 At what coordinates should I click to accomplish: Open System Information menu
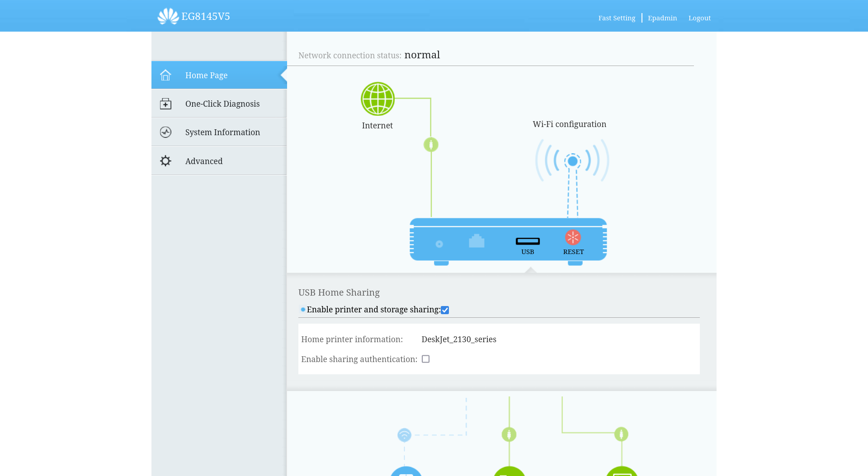tap(219, 132)
